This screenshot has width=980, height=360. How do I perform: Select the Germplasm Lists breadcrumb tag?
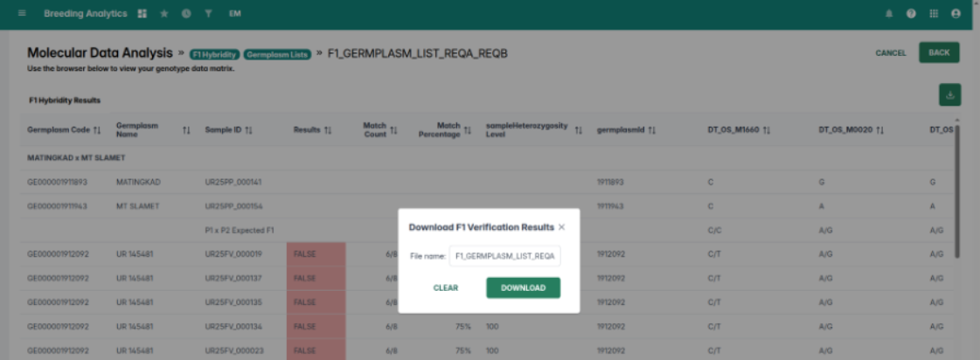(277, 54)
